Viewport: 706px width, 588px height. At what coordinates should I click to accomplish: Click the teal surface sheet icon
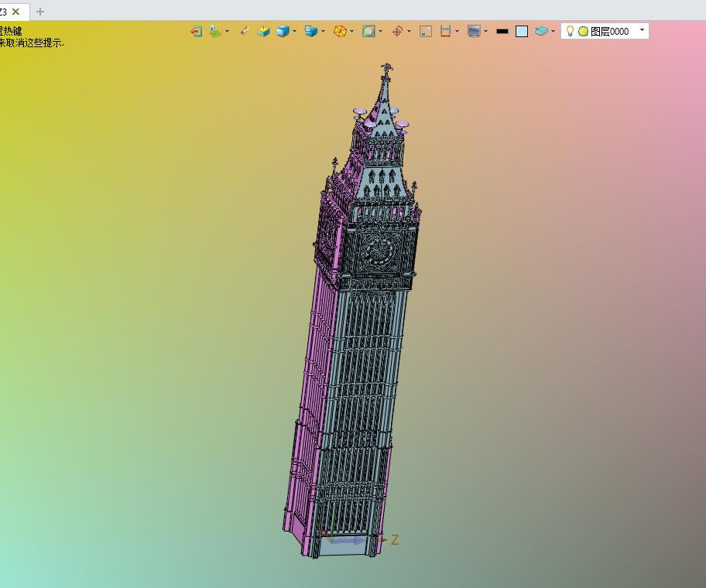[x=541, y=31]
